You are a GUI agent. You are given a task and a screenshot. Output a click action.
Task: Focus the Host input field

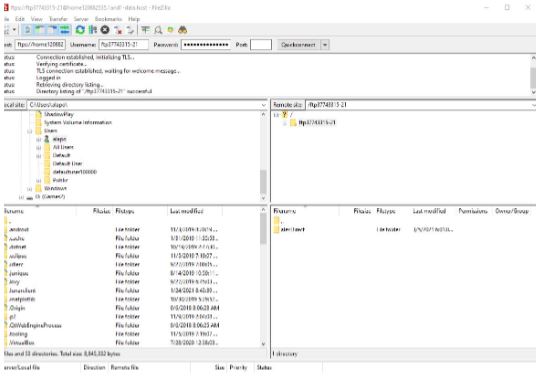click(x=40, y=45)
